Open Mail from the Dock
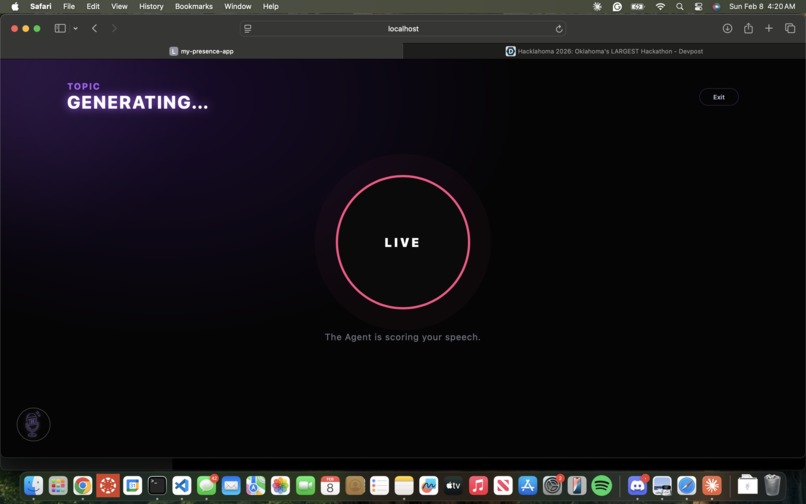 (x=231, y=485)
